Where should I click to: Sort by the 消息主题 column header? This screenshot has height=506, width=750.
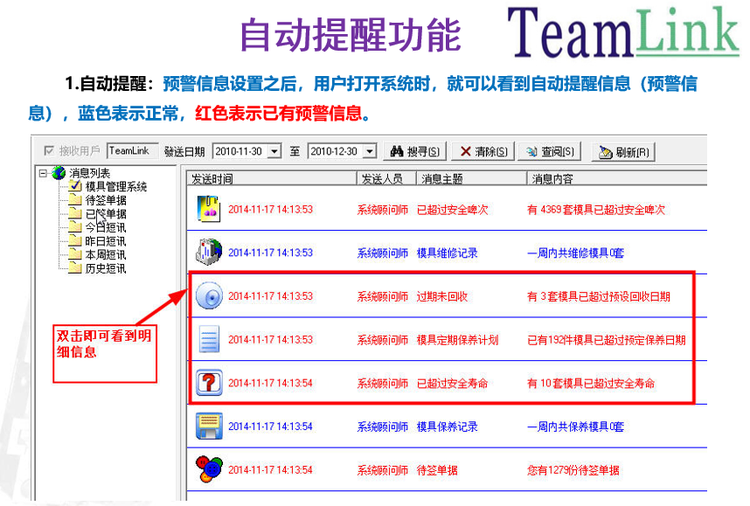[x=472, y=179]
